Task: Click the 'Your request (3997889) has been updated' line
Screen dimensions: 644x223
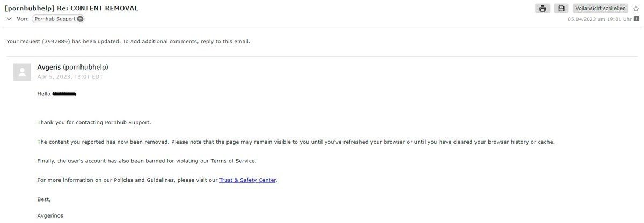Action: pyautogui.click(x=128, y=41)
